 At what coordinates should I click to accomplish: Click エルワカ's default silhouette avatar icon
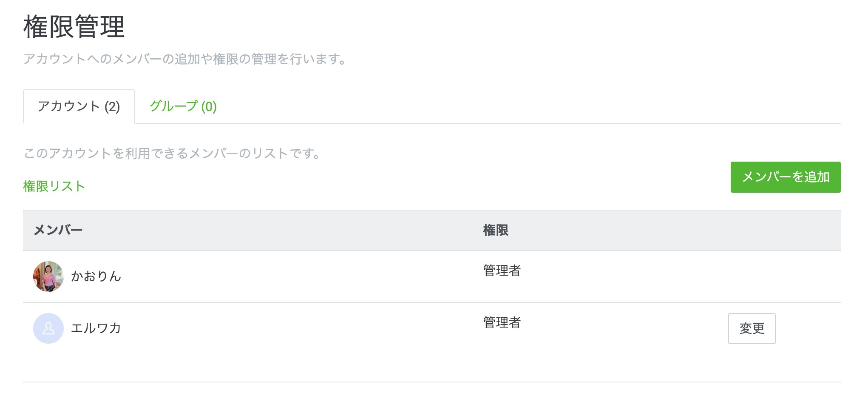48,328
